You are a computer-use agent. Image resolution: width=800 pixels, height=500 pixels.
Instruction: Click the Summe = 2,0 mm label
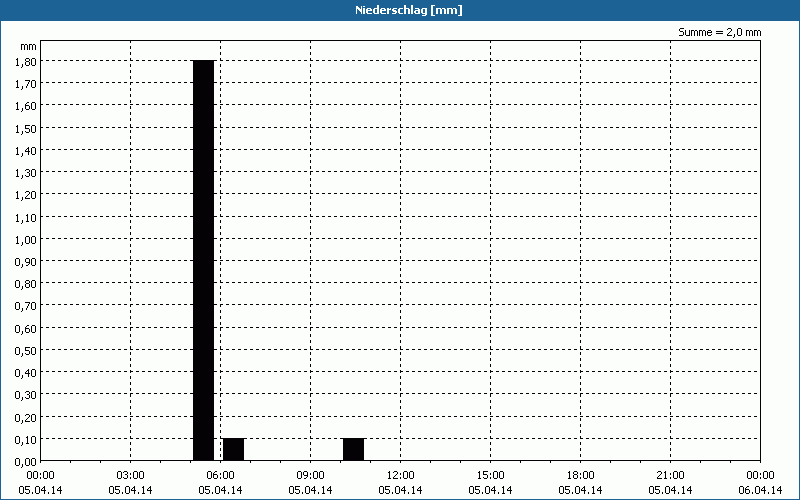point(719,32)
